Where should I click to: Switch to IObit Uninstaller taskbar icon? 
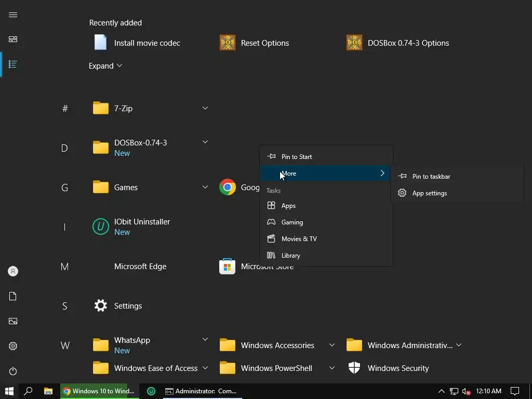pyautogui.click(x=151, y=391)
